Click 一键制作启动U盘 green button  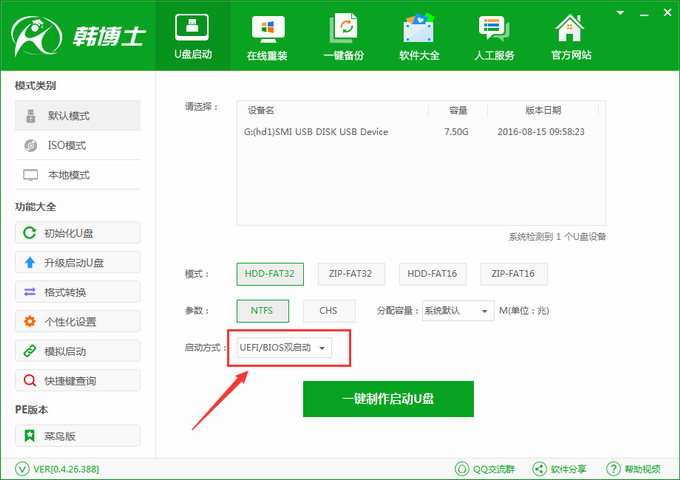coord(388,398)
